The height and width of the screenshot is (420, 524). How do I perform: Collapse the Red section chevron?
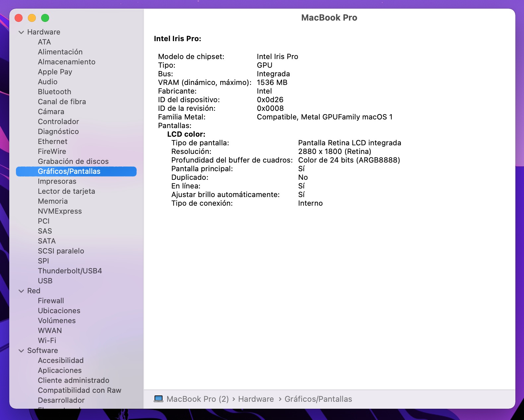click(21, 291)
